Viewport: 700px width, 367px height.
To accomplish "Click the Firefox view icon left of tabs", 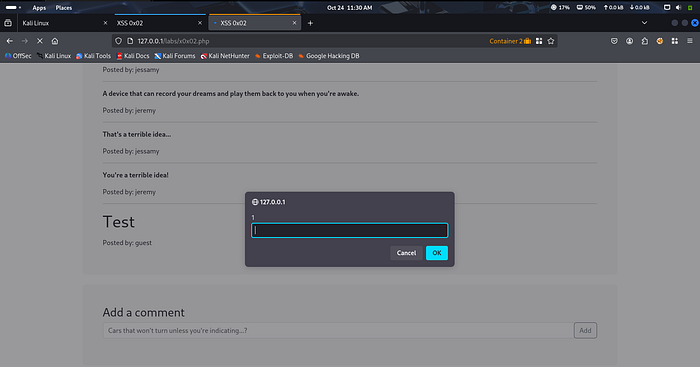I will (8, 23).
